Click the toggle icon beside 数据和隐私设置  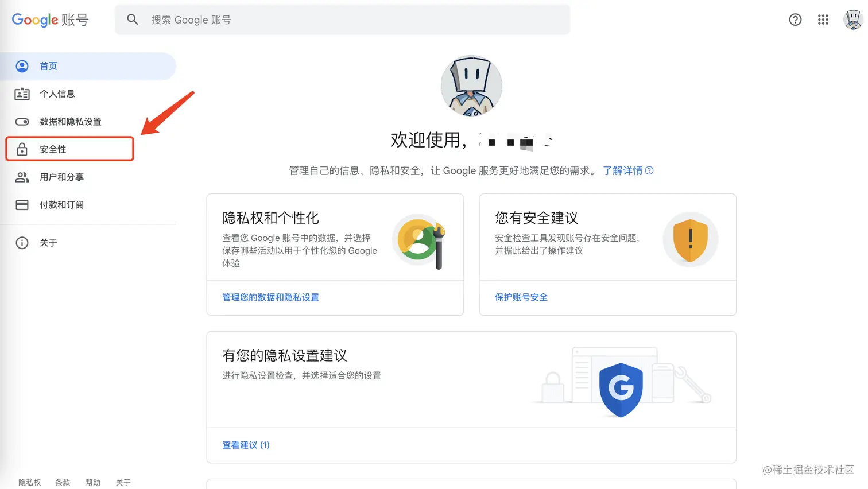pos(22,122)
